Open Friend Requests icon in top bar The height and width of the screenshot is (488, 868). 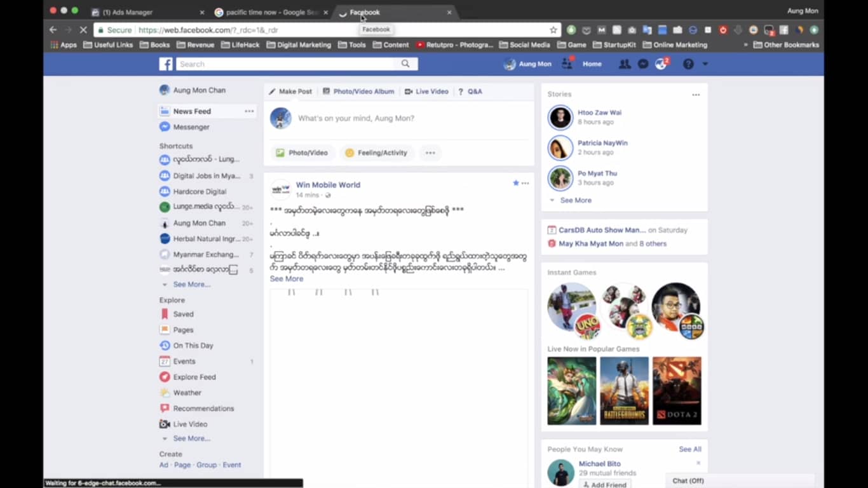pos(625,64)
